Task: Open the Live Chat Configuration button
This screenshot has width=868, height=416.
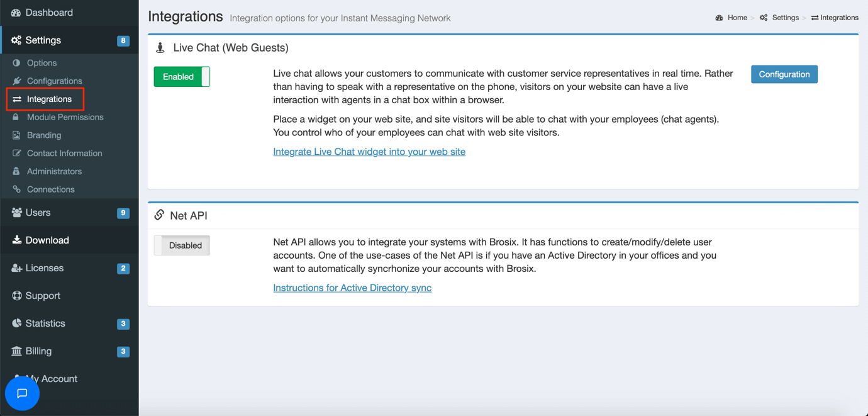Action: click(784, 74)
